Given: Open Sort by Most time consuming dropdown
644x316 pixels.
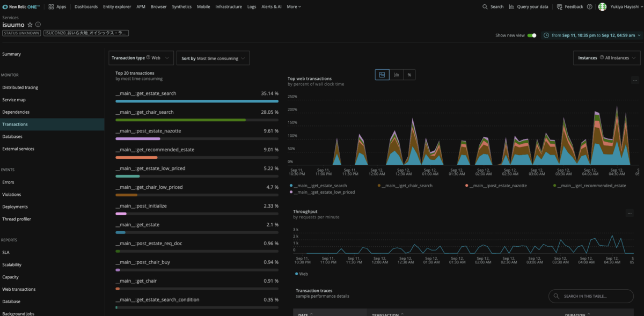Looking at the screenshot, I should click(x=213, y=58).
